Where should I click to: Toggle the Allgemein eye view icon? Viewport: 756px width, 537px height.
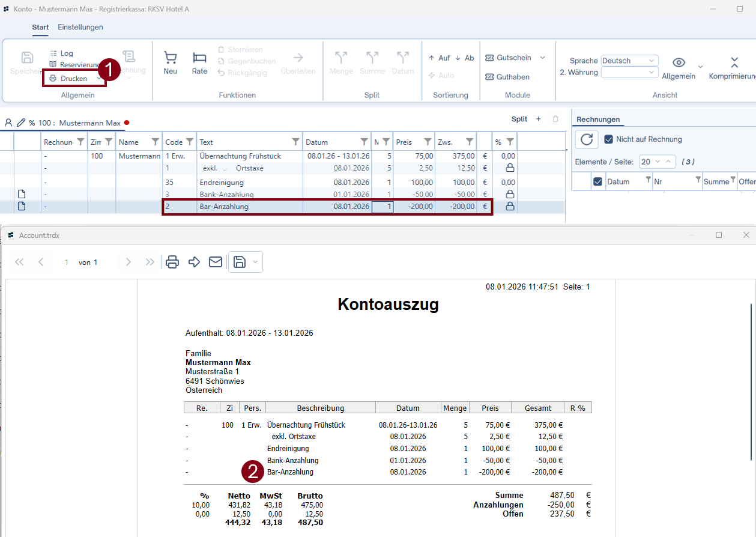(x=679, y=62)
